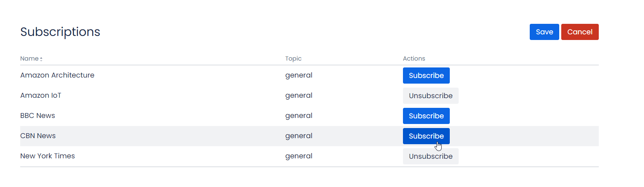The image size is (644, 187).
Task: Click the general topic for Amazon Architecture
Action: (x=299, y=75)
